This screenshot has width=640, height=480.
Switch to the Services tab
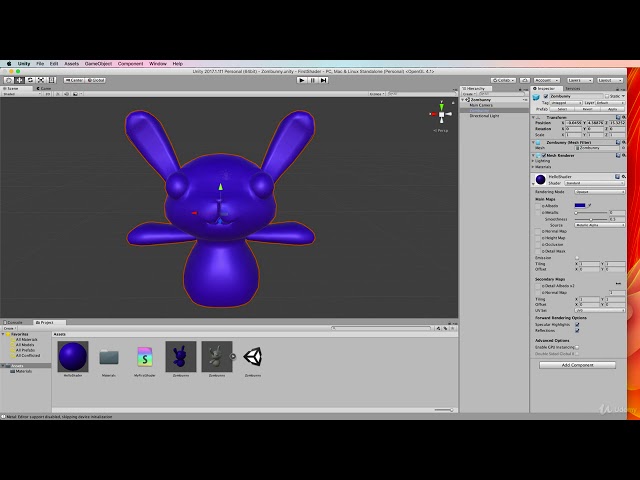(x=573, y=89)
